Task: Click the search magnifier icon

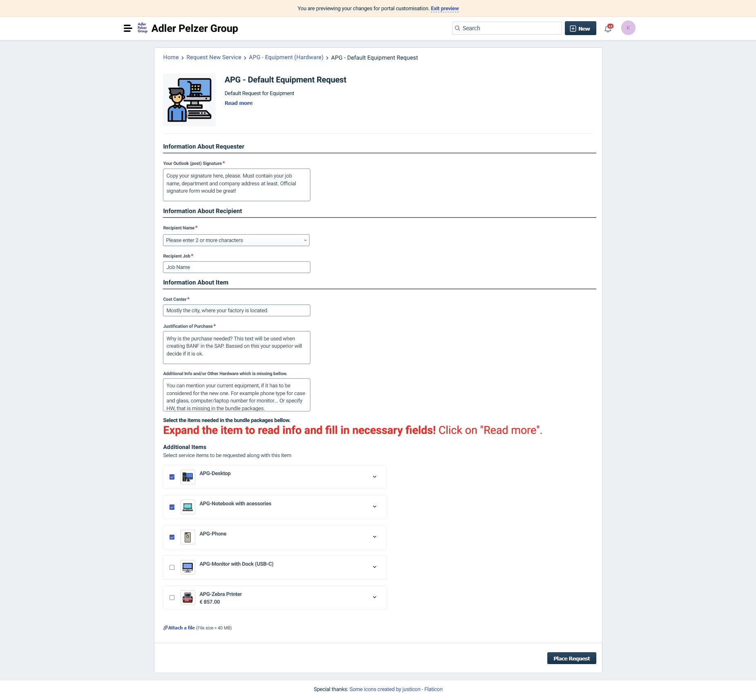Action: (x=457, y=28)
